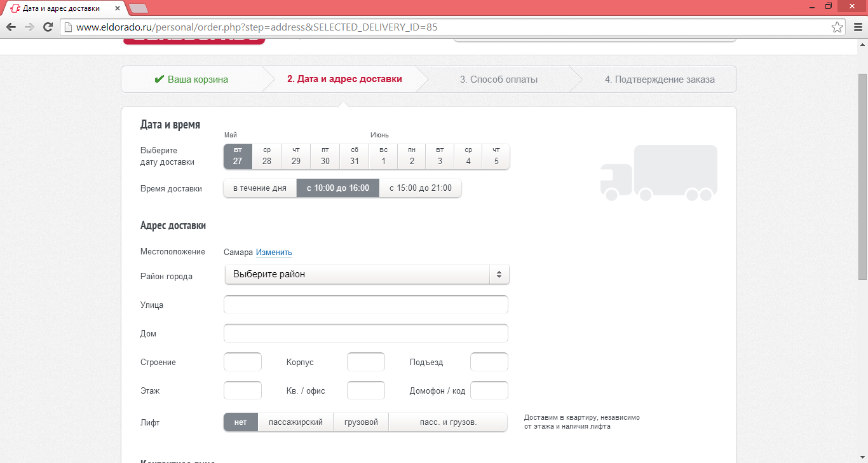This screenshot has width=868, height=463.
Task: Focus the 'Дом' input field
Action: (x=366, y=333)
